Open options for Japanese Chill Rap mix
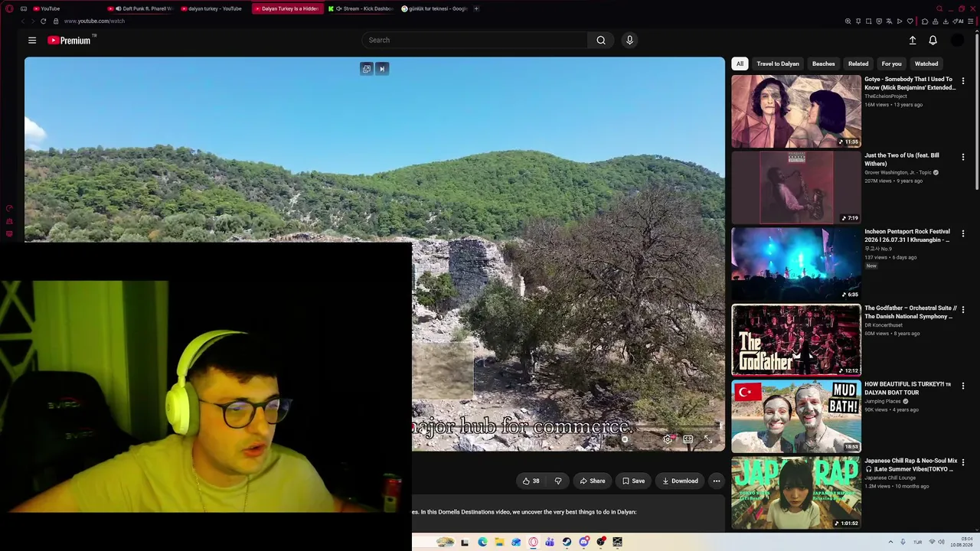 [x=963, y=462]
